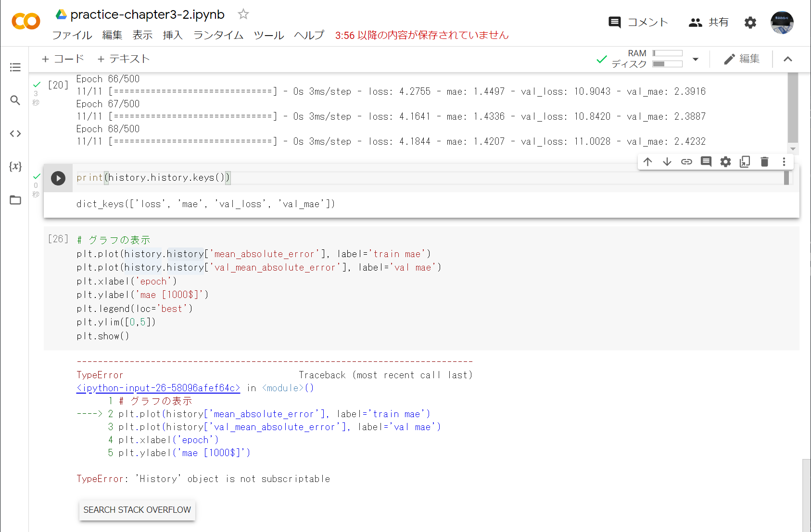This screenshot has height=532, width=811.
Task: Click the plt.xlabel('epoch') line in cell 26
Action: pyautogui.click(x=127, y=281)
